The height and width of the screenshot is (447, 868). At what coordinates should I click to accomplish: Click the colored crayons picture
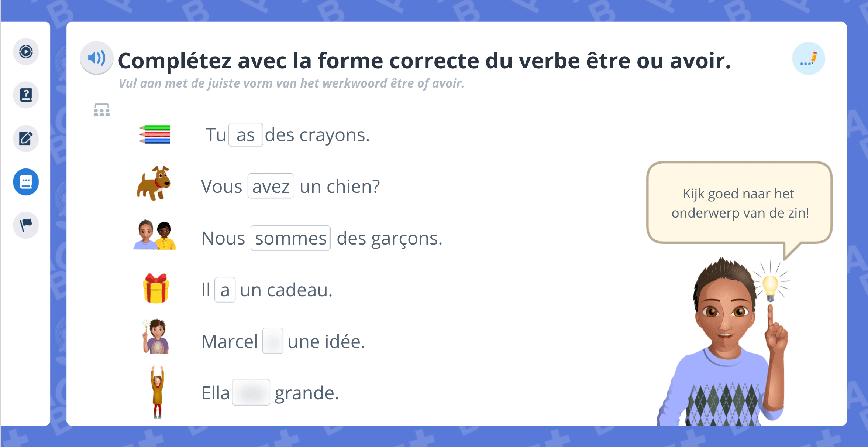[x=155, y=134]
